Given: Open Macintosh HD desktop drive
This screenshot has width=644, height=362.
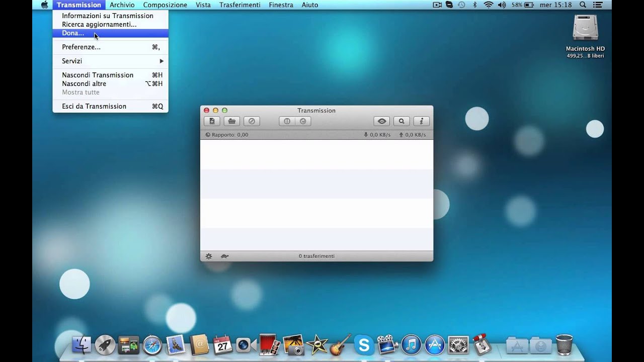Looking at the screenshot, I should coord(585,29).
